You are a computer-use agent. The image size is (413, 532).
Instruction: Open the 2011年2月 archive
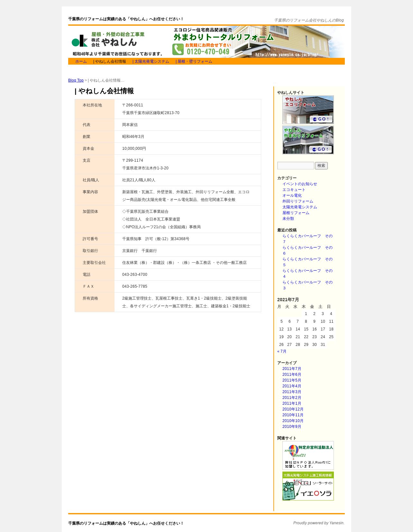(x=292, y=398)
